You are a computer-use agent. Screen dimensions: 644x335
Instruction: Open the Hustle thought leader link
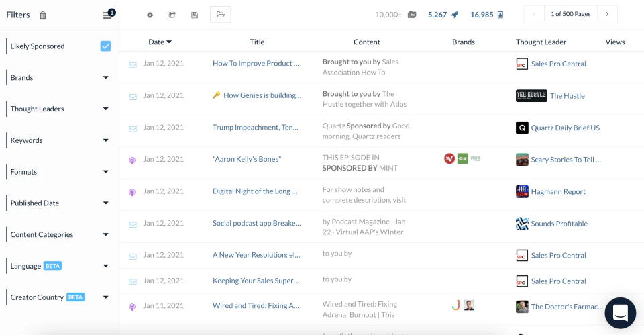[568, 96]
